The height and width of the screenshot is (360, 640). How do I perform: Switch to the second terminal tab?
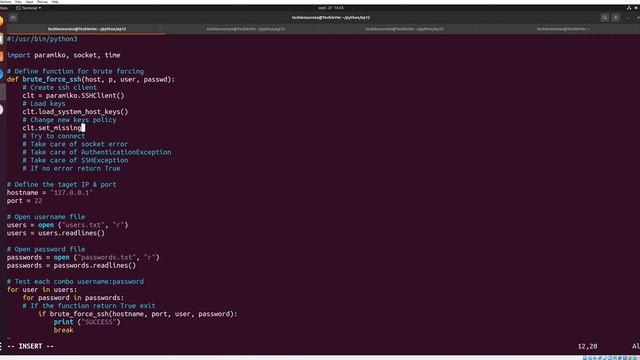[245, 29]
